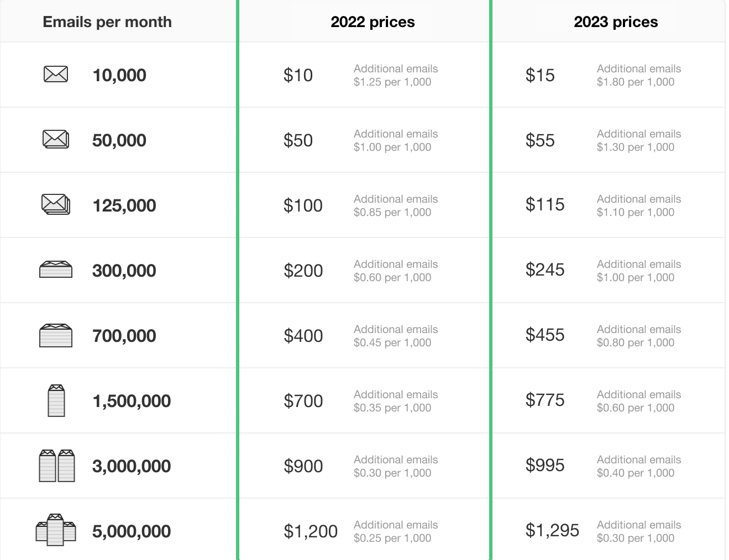The width and height of the screenshot is (729, 560).
Task: Click the $1.80 per 1,000 additional emails text
Action: [636, 82]
